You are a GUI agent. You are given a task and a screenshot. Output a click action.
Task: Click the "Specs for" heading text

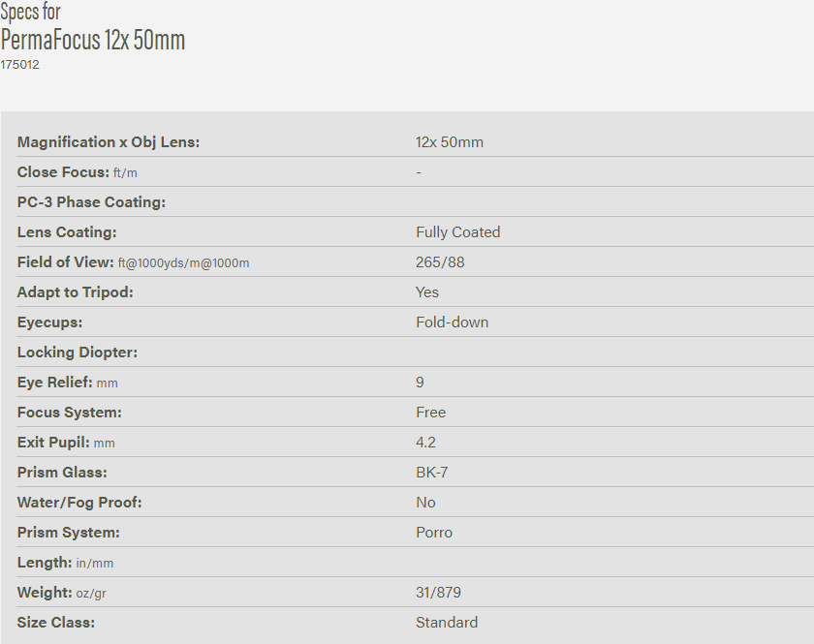click(x=30, y=12)
